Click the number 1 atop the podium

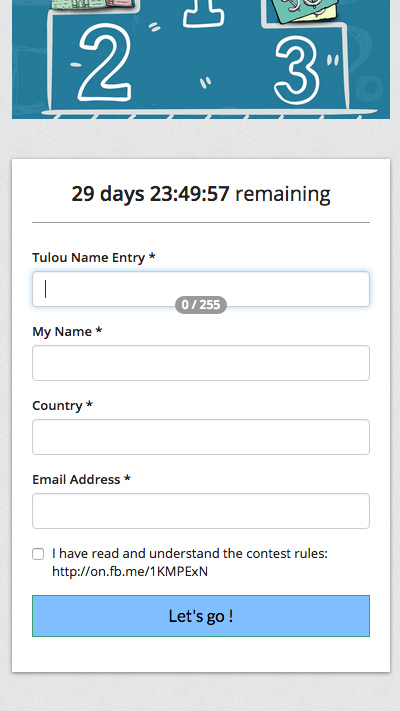tap(203, 14)
